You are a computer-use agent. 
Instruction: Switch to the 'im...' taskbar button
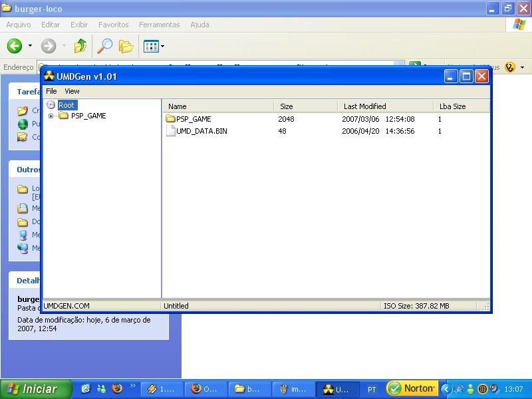click(x=293, y=389)
